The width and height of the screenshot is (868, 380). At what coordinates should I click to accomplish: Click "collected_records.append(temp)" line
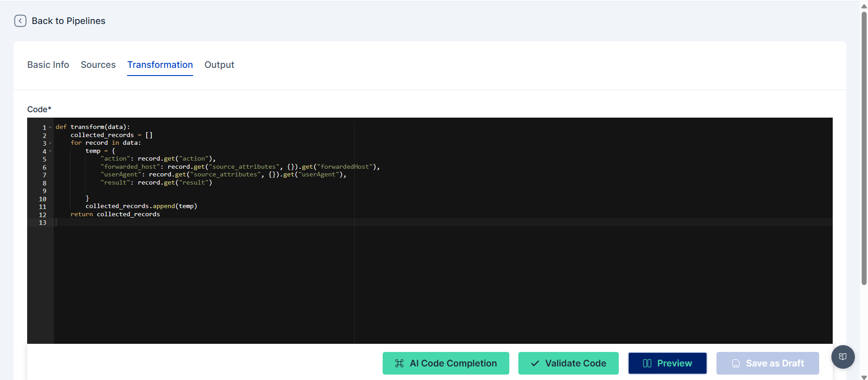pyautogui.click(x=141, y=206)
